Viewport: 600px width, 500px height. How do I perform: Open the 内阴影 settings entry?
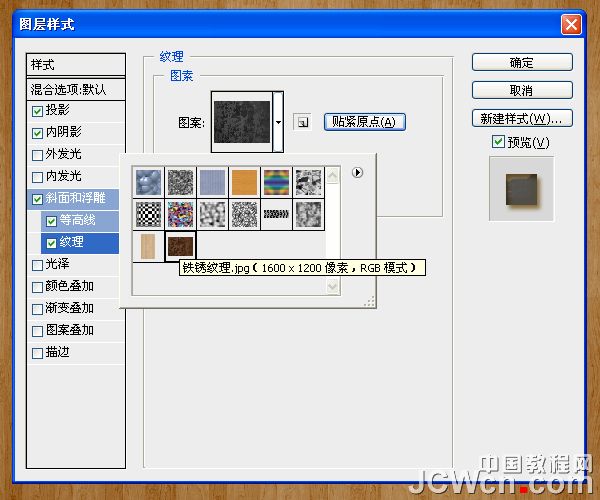tap(64, 132)
